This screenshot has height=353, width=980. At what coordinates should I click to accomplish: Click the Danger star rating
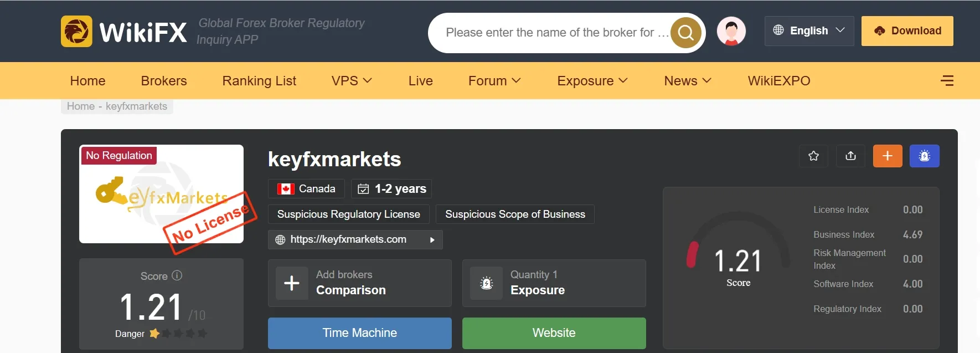[x=178, y=334]
